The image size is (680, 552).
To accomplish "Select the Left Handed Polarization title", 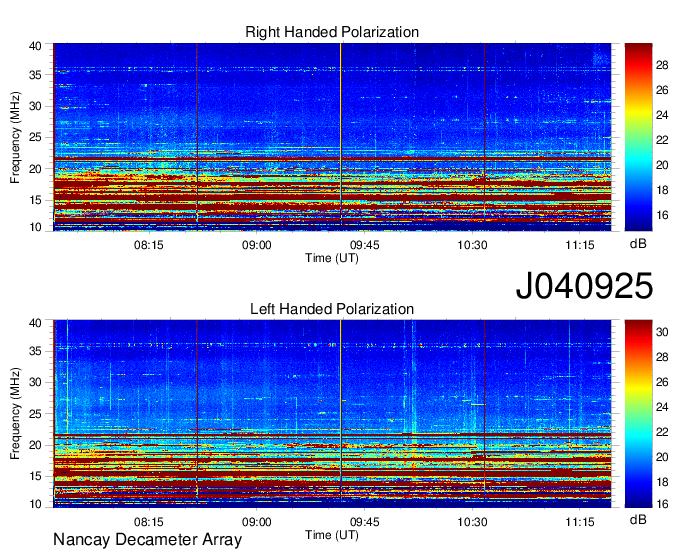I will 332,309.
